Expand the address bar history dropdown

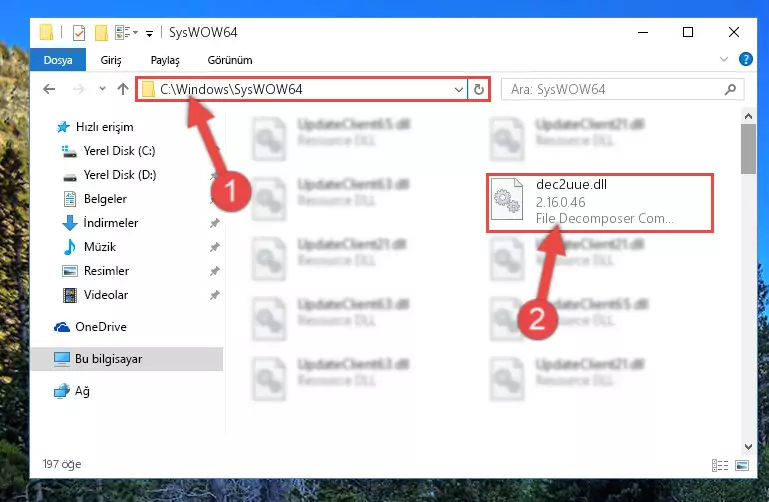pyautogui.click(x=459, y=90)
